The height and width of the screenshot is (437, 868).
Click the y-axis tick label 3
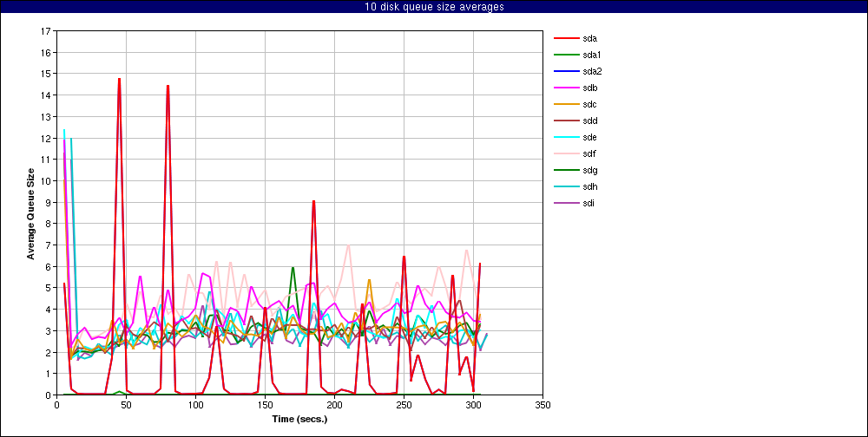(48, 331)
